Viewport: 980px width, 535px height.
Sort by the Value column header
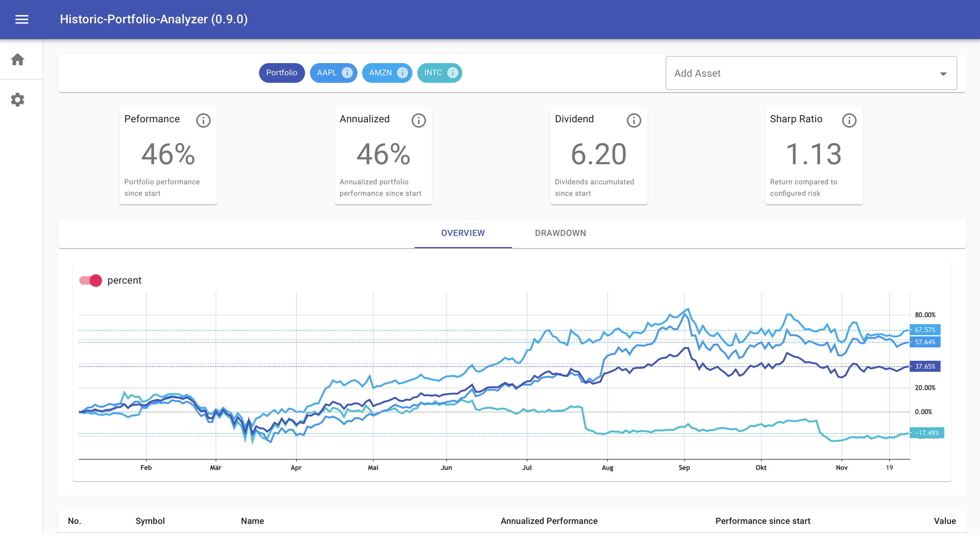tap(944, 521)
